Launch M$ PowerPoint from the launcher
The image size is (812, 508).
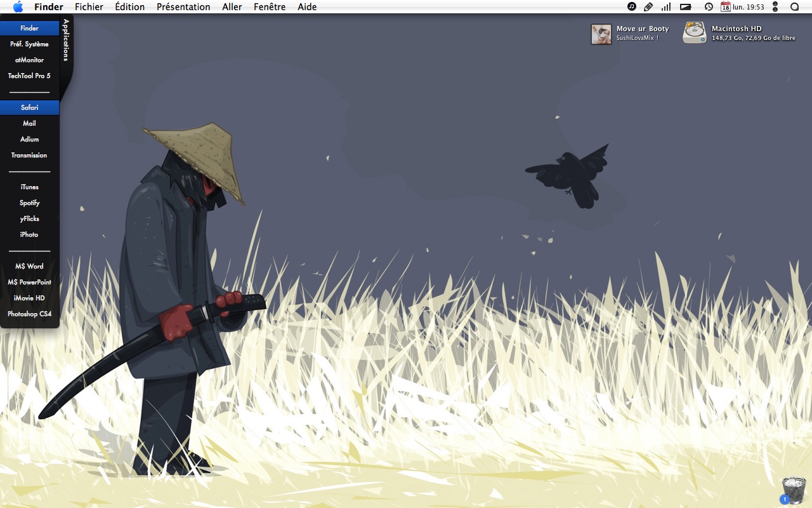[x=29, y=282]
